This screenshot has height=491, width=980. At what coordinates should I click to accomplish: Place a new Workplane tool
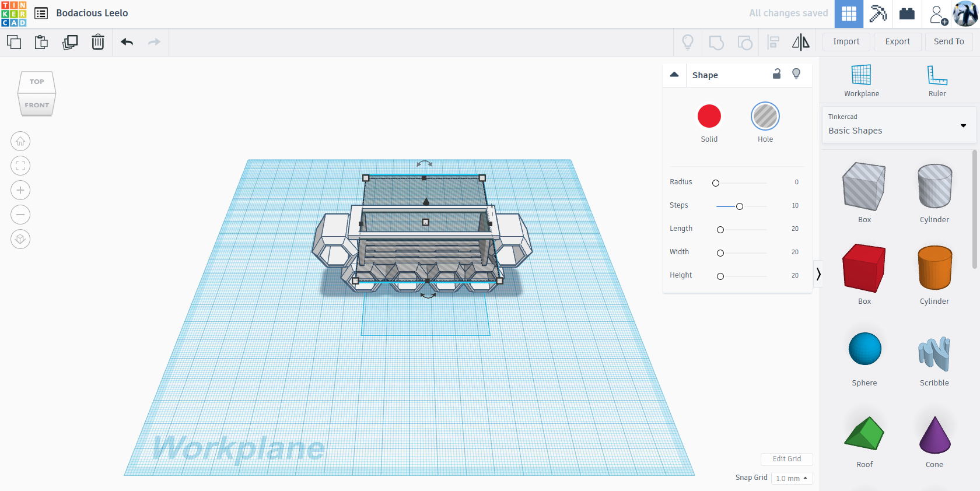pos(862,80)
